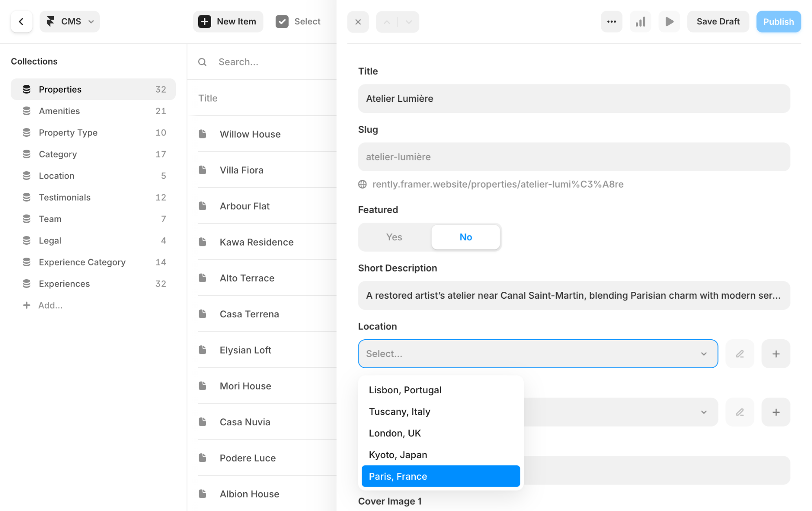Open the Amenities collection
The width and height of the screenshot is (812, 511).
tap(59, 111)
